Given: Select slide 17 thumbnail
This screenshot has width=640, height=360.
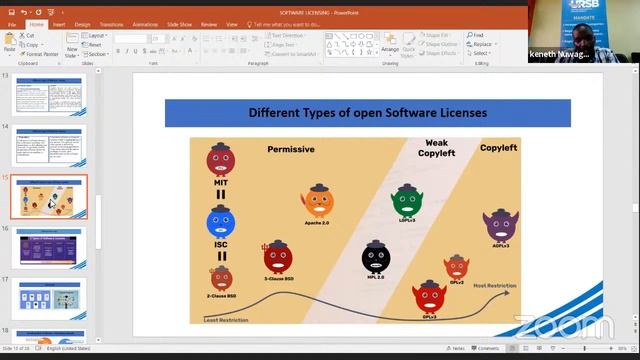Looking at the screenshot, I should [x=49, y=299].
